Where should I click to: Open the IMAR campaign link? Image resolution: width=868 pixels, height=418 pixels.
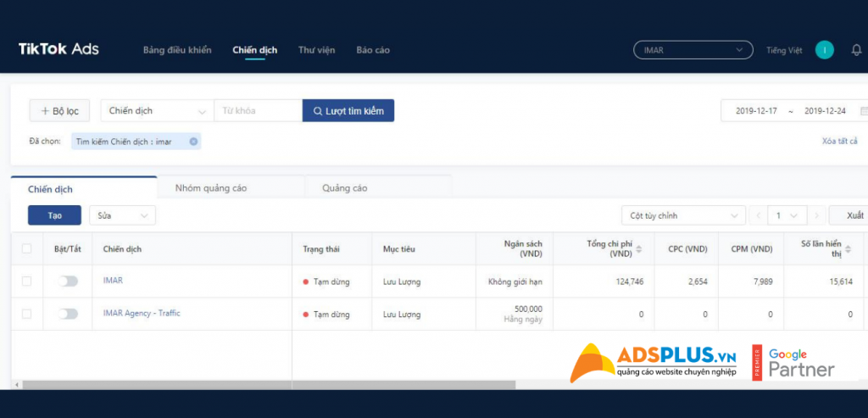(113, 280)
